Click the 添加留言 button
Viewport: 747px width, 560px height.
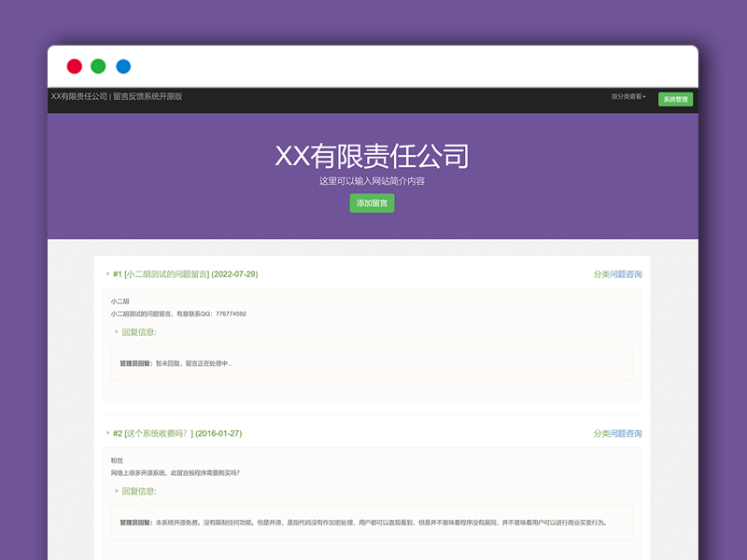[373, 203]
